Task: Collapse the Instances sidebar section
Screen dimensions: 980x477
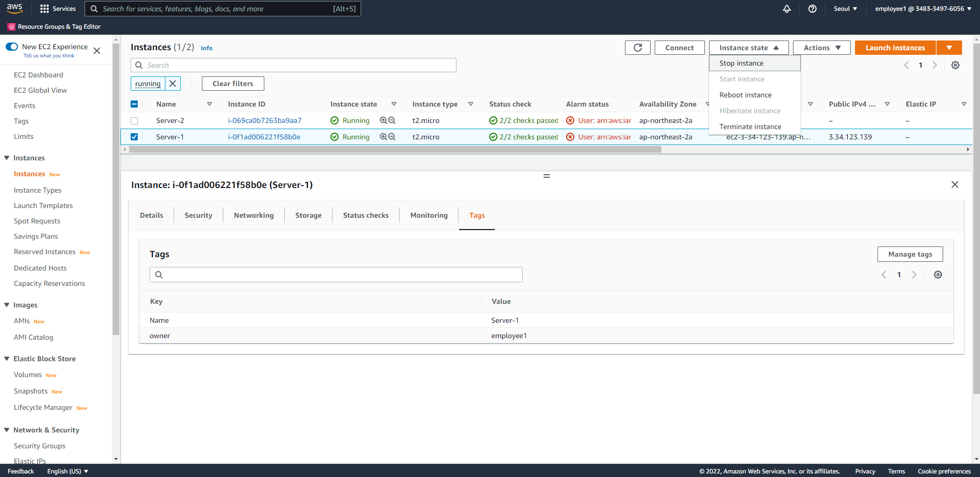Action: coord(7,158)
